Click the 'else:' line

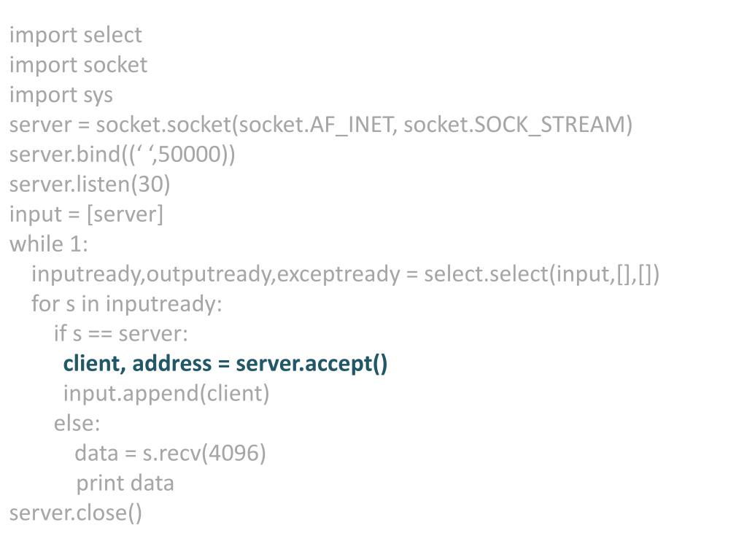click(77, 424)
